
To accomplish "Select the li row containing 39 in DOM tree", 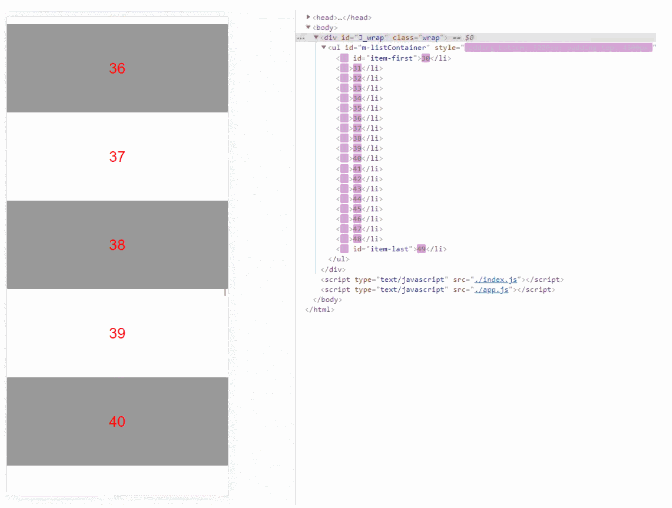I will [359, 148].
